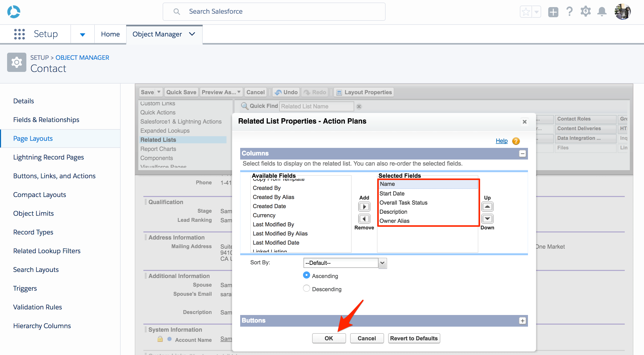Screen dimensions: 644x355
Task: Expand the Buttons section plus icon
Action: click(522, 321)
